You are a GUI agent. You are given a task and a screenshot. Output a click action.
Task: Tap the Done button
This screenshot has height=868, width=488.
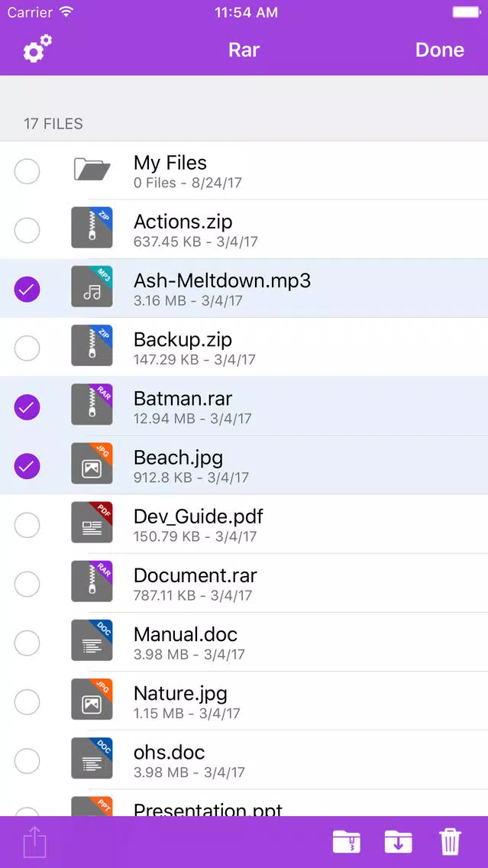pos(439,50)
